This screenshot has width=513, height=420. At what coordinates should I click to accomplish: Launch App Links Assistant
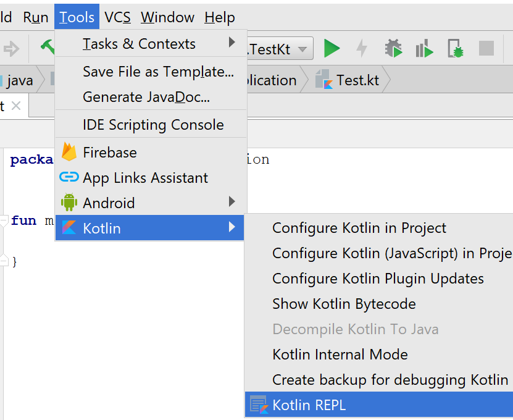click(145, 178)
